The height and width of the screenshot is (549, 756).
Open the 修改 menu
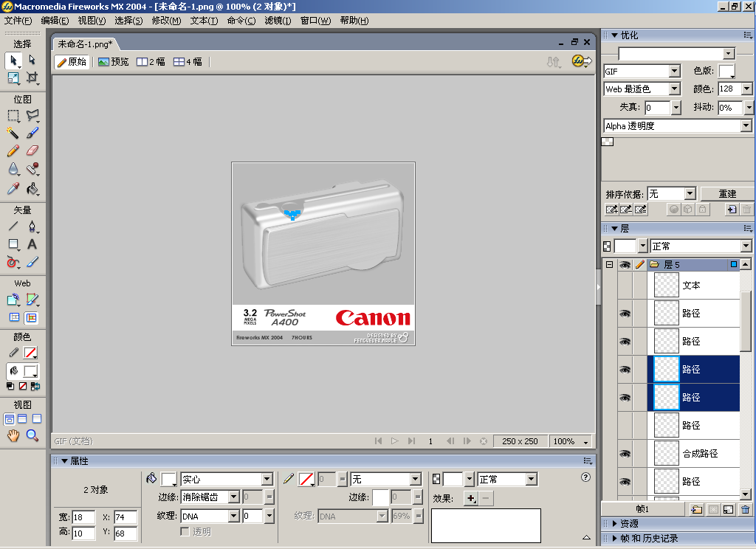click(166, 20)
